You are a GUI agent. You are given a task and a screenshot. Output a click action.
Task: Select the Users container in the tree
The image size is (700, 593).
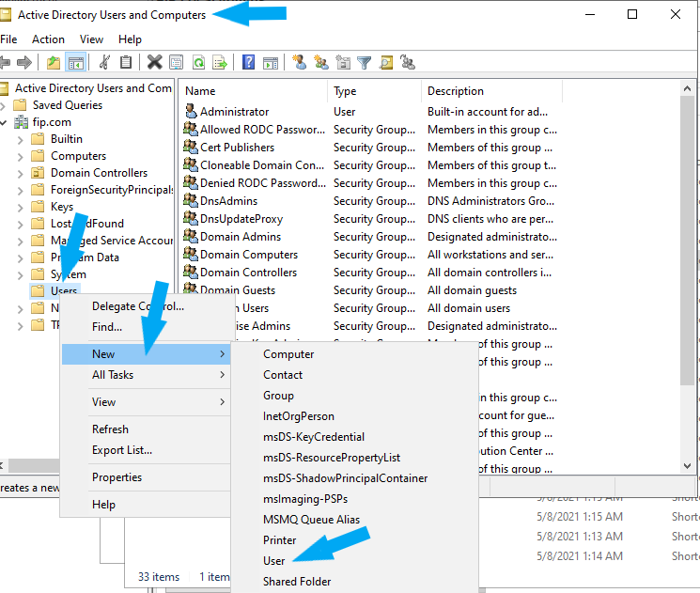coord(54,290)
